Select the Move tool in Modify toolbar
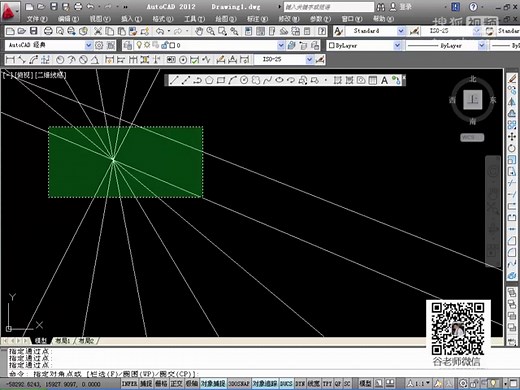The width and height of the screenshot is (520, 390). point(512,137)
